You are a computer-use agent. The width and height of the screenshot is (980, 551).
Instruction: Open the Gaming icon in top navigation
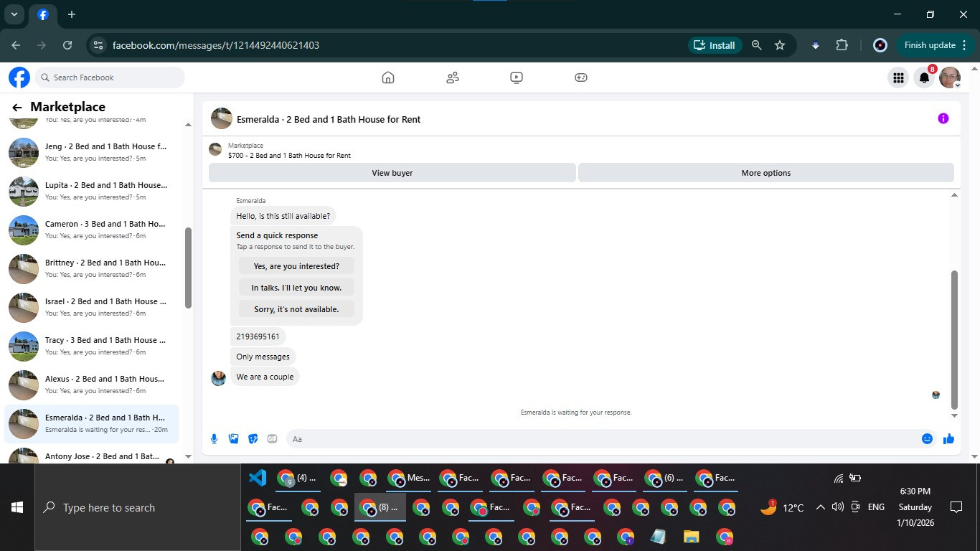pos(581,77)
